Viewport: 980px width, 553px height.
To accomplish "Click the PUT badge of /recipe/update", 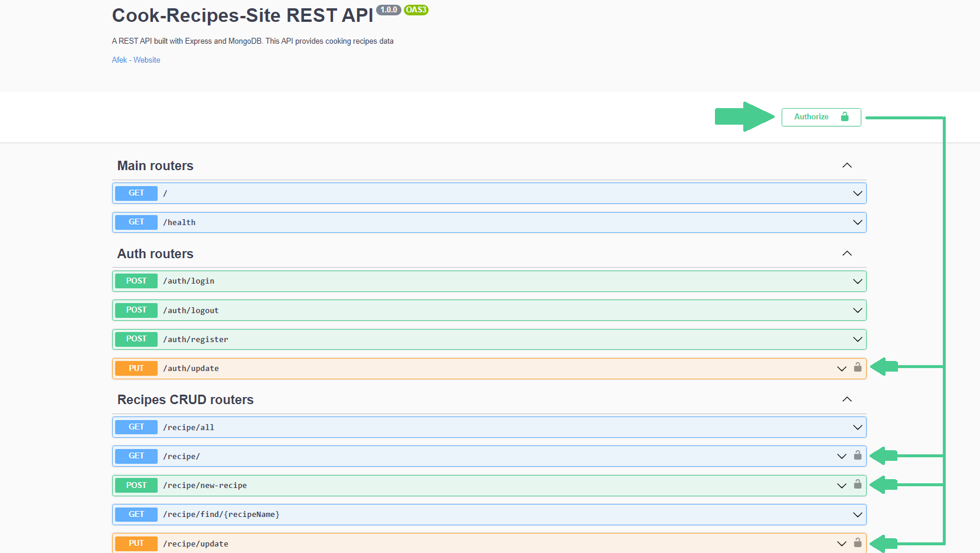I will pyautogui.click(x=136, y=544).
